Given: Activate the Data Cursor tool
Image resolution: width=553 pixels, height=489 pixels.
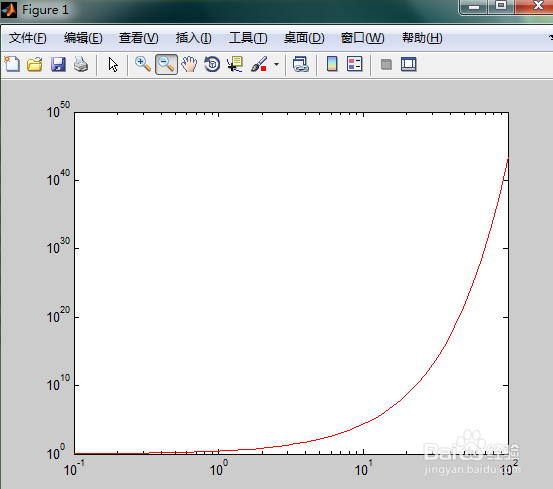Looking at the screenshot, I should [x=235, y=65].
